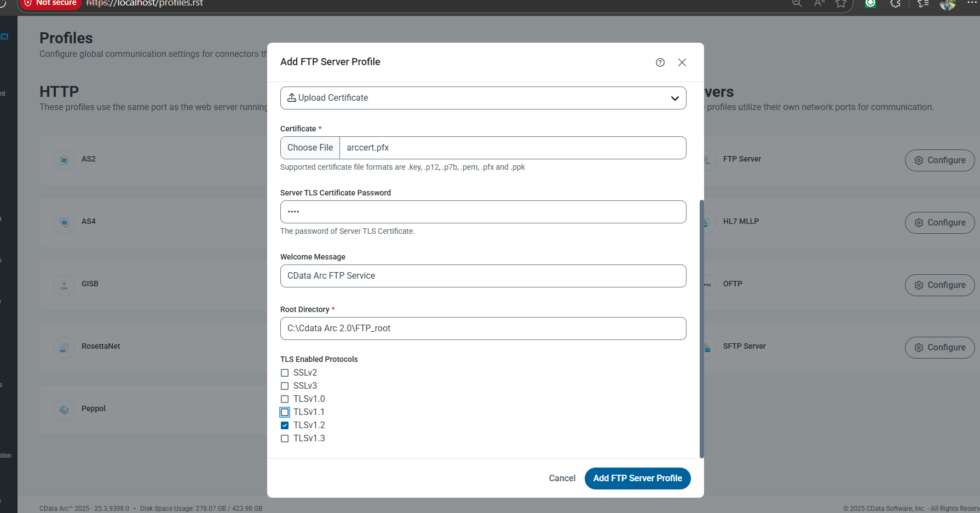This screenshot has height=513, width=980.
Task: Click the Add FTP Server Profile button
Action: pos(637,478)
